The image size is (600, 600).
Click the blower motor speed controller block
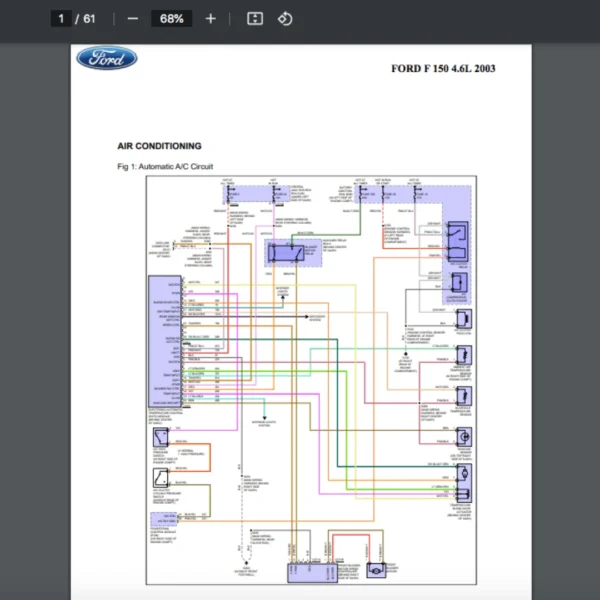(301, 571)
